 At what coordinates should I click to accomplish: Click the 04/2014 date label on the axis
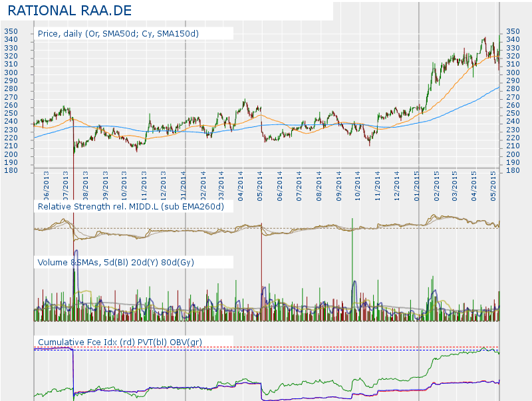point(241,186)
